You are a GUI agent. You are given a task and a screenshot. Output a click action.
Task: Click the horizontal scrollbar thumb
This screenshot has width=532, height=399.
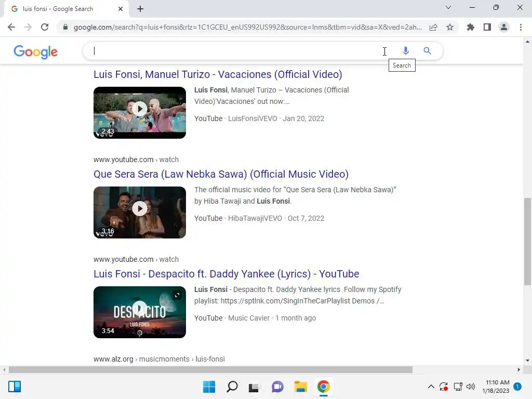click(x=210, y=369)
